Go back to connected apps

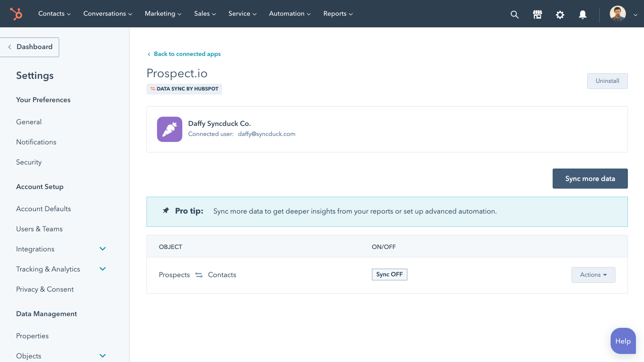click(x=187, y=53)
